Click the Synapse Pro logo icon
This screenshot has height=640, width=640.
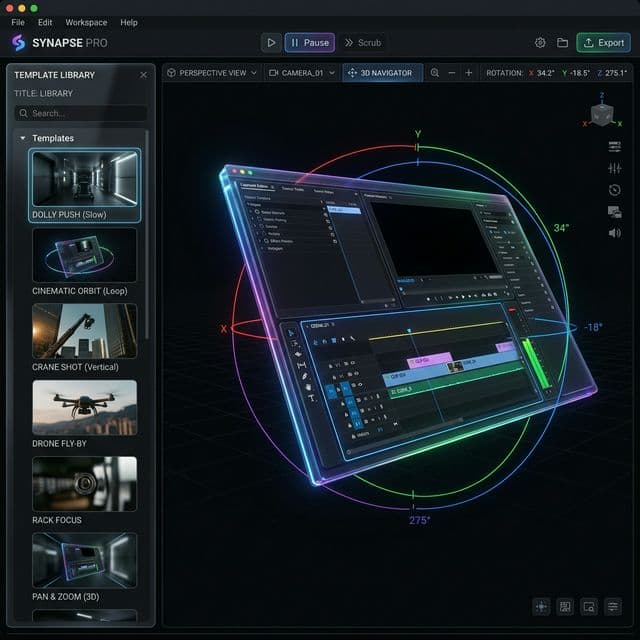click(18, 42)
